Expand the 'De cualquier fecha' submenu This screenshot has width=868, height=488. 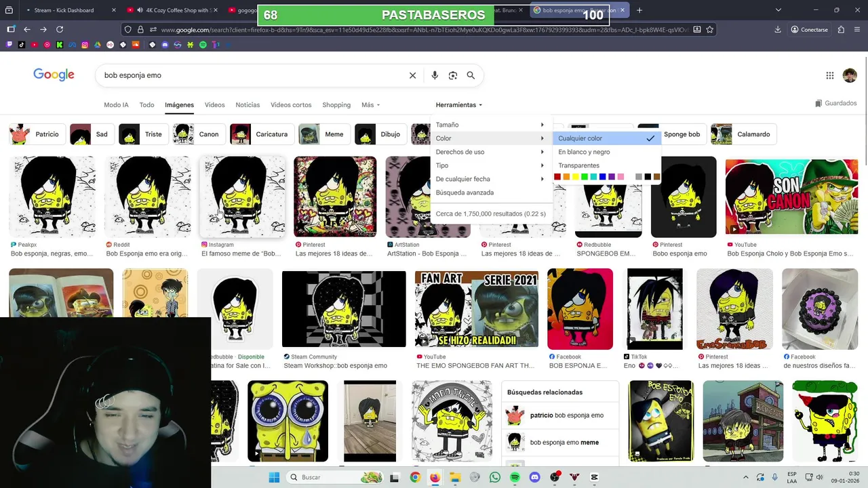click(491, 179)
